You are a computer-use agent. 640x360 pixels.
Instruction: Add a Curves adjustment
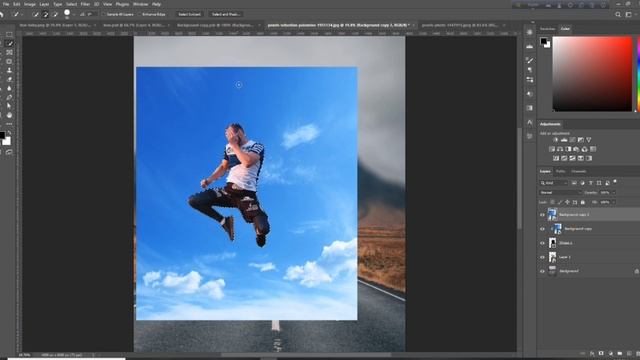click(572, 140)
